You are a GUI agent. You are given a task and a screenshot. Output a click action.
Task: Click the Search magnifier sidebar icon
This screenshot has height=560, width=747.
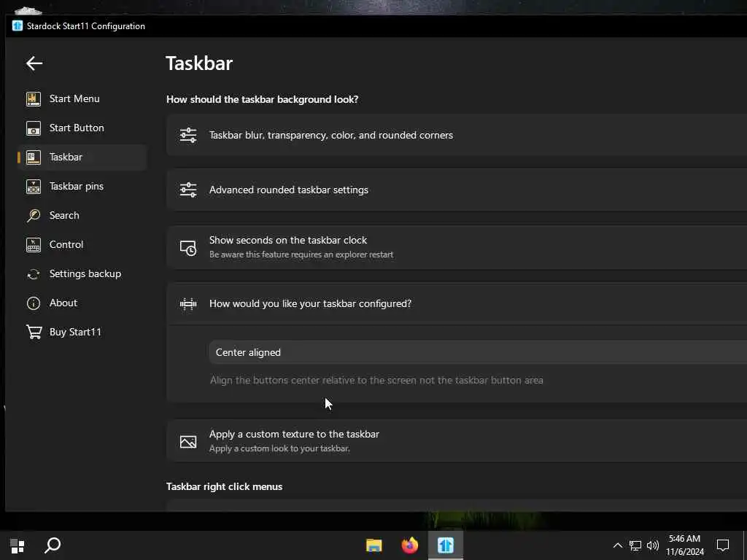[x=34, y=215]
